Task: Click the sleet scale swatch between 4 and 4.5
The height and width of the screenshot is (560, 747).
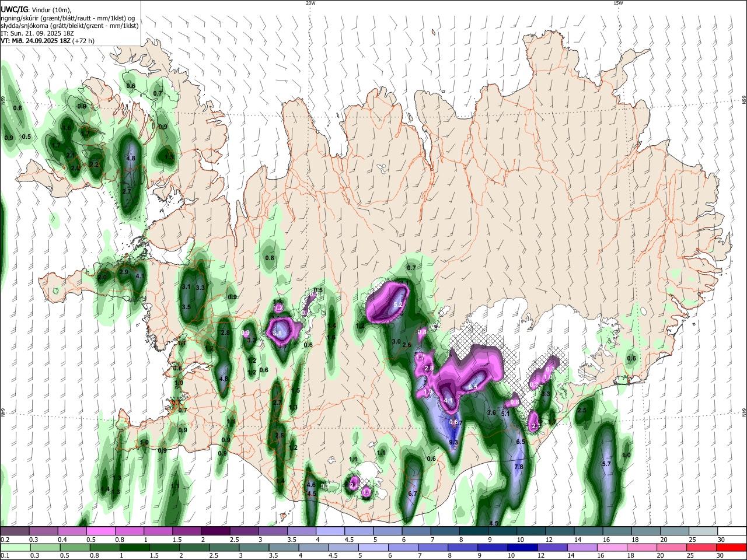Action: tap(330, 531)
